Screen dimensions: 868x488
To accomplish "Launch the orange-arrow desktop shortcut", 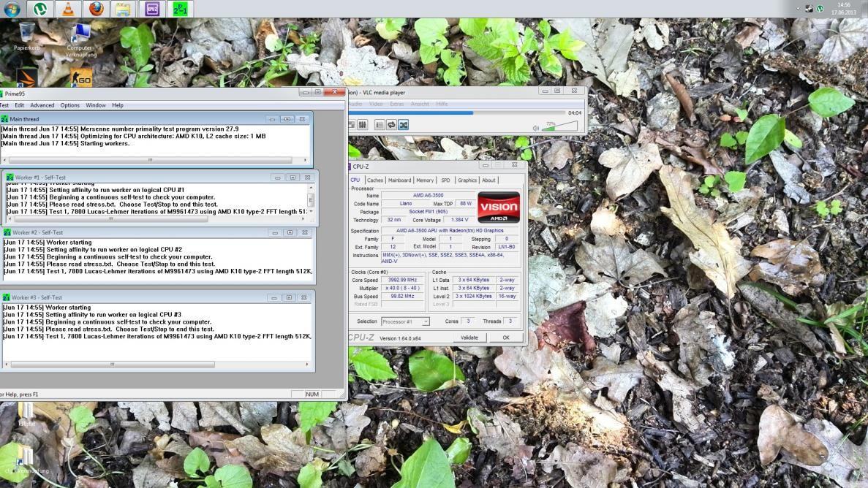I will (26, 78).
